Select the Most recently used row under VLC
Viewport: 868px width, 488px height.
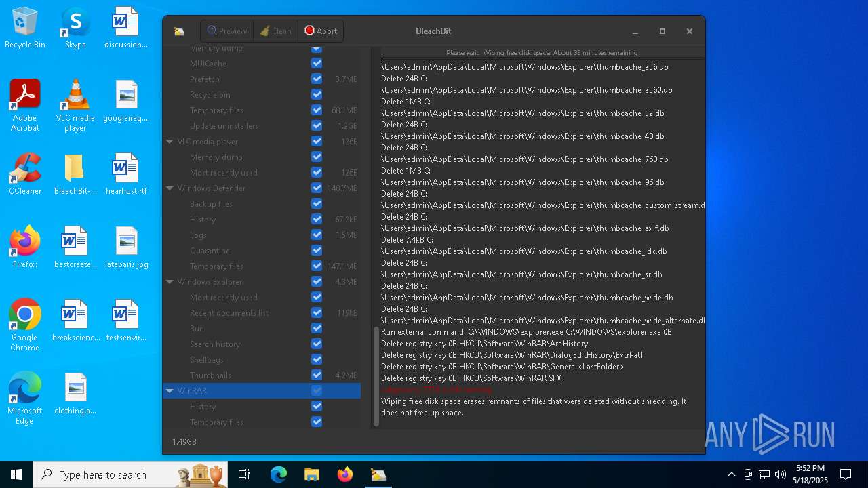262,173
